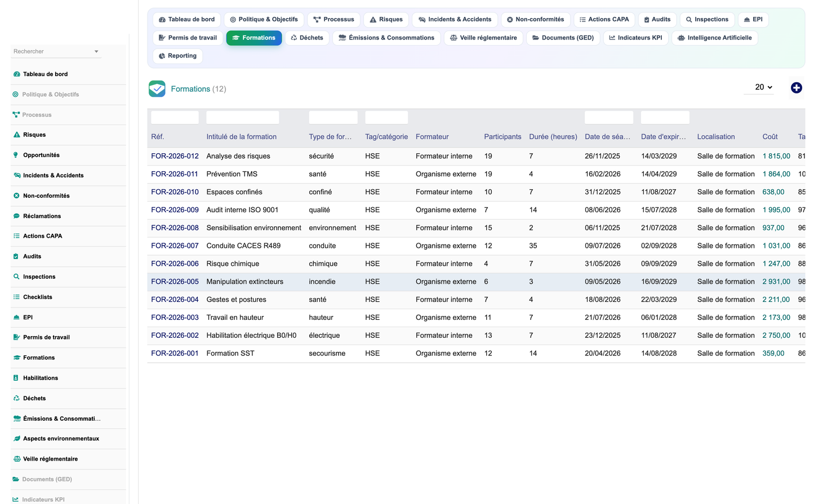Click the Aspects environnementaux leaf icon

point(16,439)
